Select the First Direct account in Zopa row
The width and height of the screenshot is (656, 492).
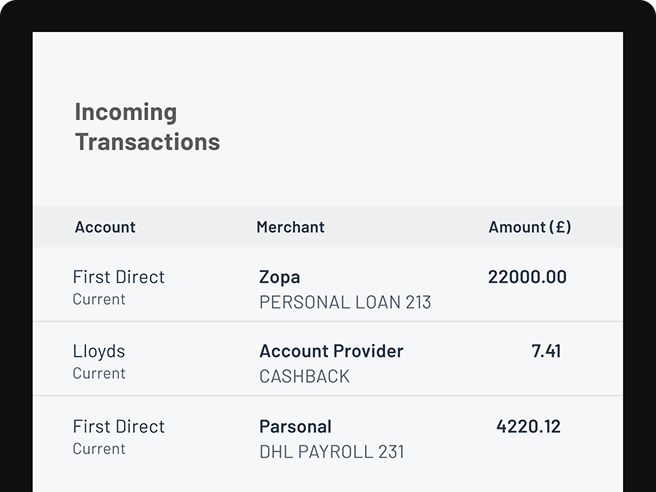(119, 277)
